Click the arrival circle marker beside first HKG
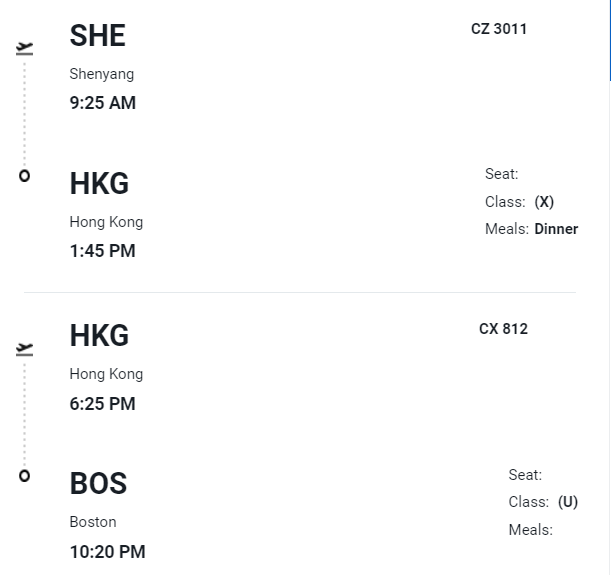611x575 pixels. pyautogui.click(x=24, y=175)
